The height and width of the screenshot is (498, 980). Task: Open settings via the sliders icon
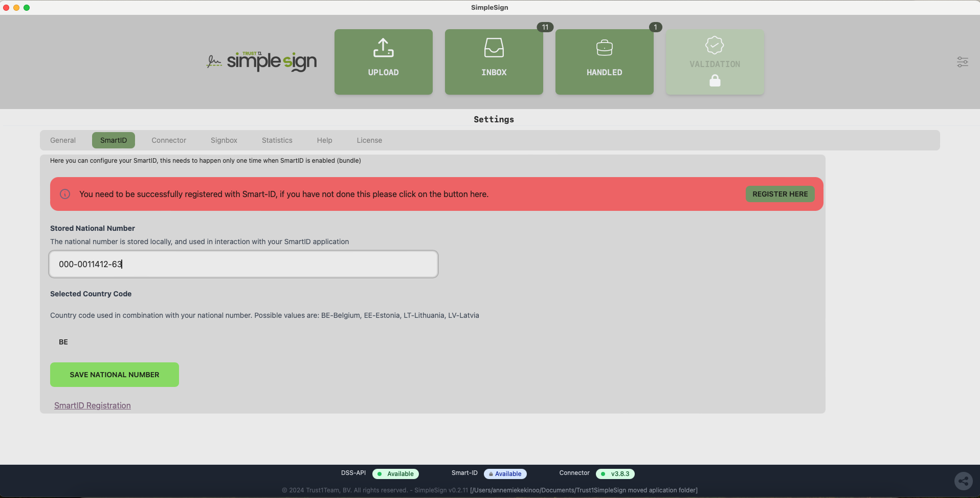pyautogui.click(x=963, y=62)
